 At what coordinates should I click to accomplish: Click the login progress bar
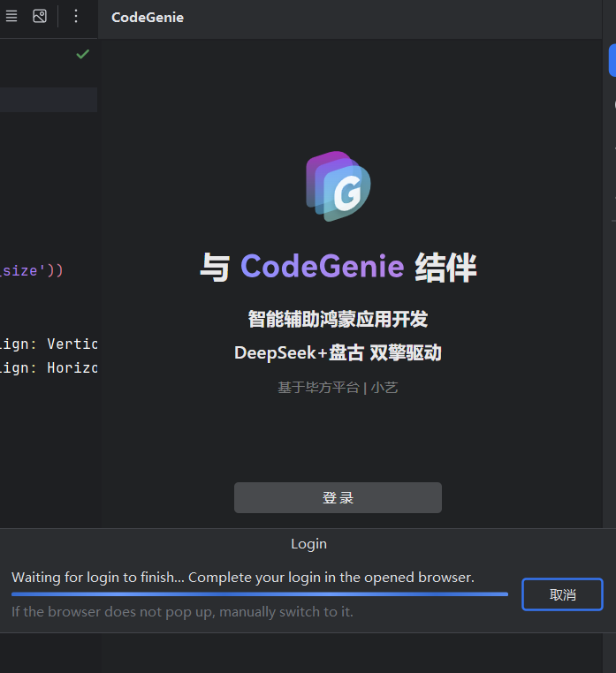[x=260, y=594]
